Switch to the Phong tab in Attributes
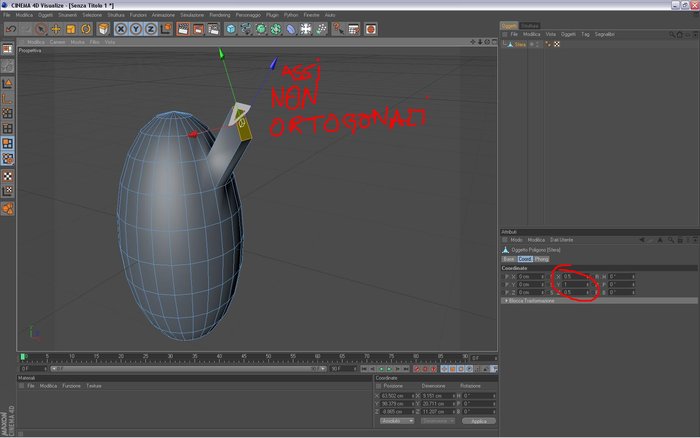This screenshot has height=438, width=700. coord(542,259)
